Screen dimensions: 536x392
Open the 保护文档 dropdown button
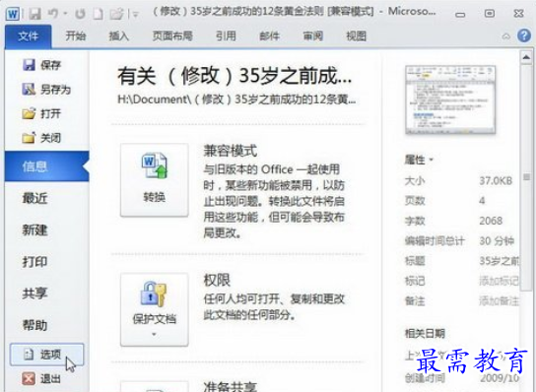(154, 309)
